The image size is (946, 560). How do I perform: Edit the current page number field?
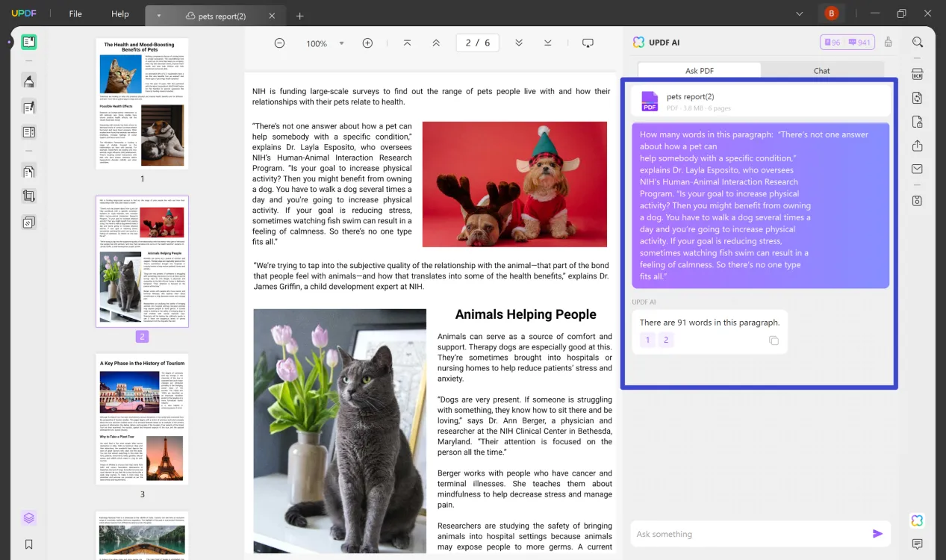tap(478, 43)
